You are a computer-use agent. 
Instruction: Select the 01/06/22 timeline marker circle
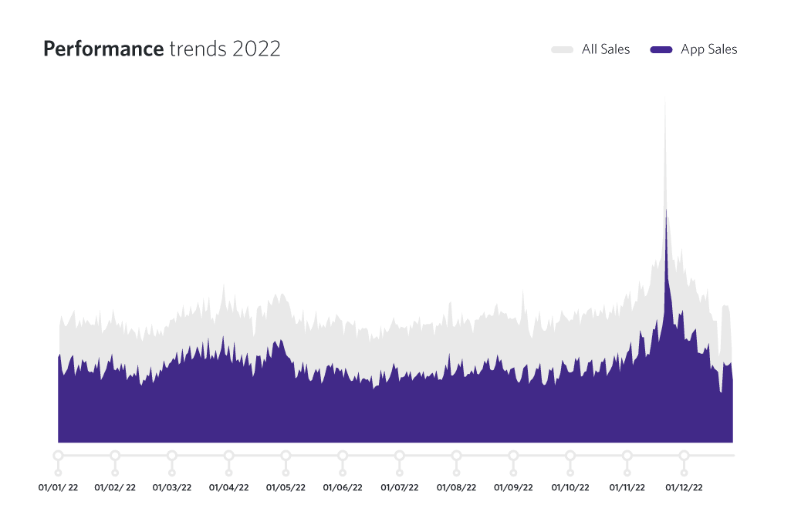[343, 456]
